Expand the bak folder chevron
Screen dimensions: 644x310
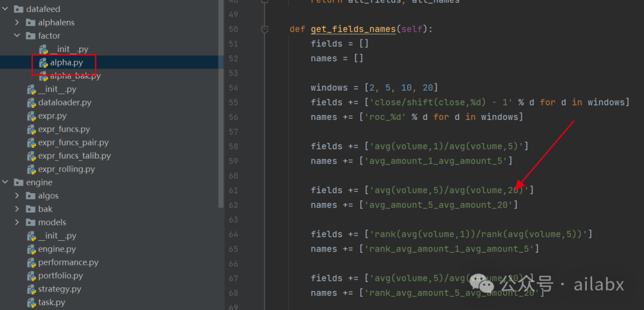click(17, 209)
